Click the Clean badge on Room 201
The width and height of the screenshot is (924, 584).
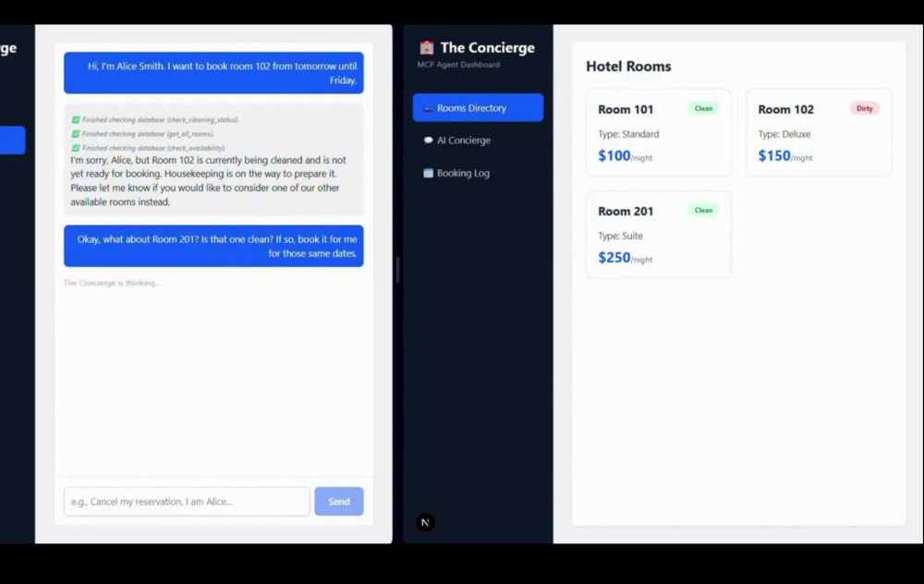point(703,211)
